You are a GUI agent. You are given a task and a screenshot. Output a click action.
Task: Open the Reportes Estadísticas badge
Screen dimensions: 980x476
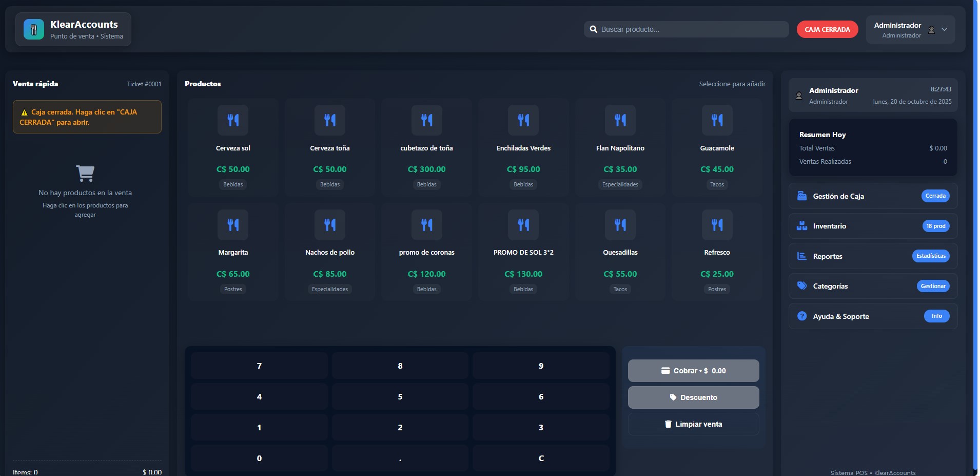(930, 256)
